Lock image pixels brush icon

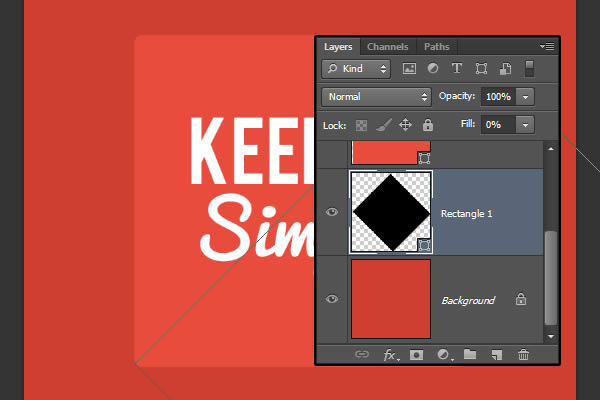[x=383, y=125]
